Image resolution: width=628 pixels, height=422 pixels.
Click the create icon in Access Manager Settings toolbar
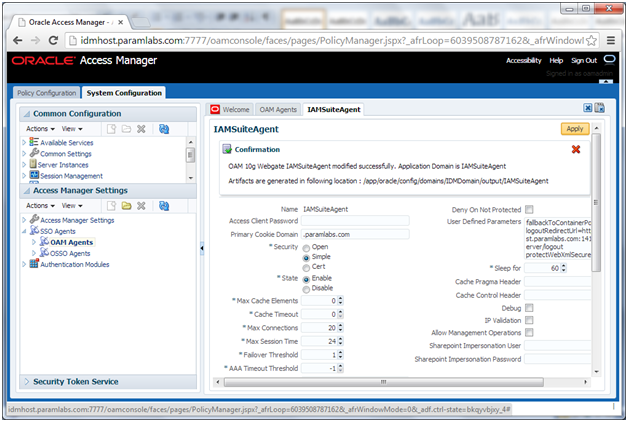click(x=111, y=206)
